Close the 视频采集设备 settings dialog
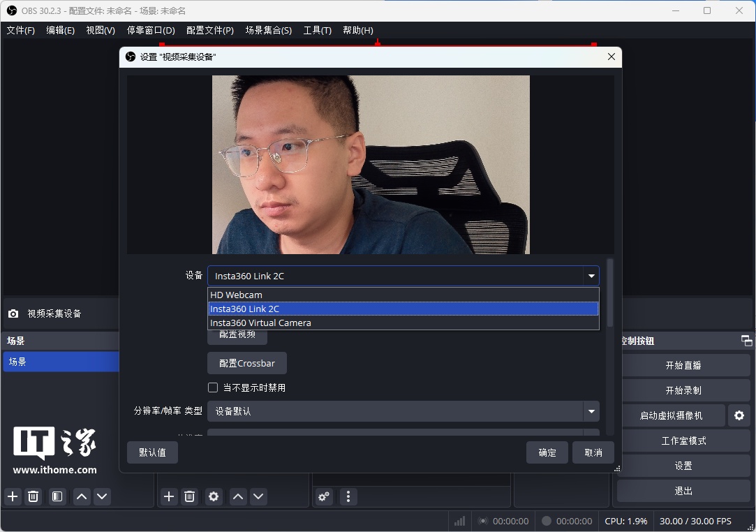756x532 pixels. click(x=612, y=57)
